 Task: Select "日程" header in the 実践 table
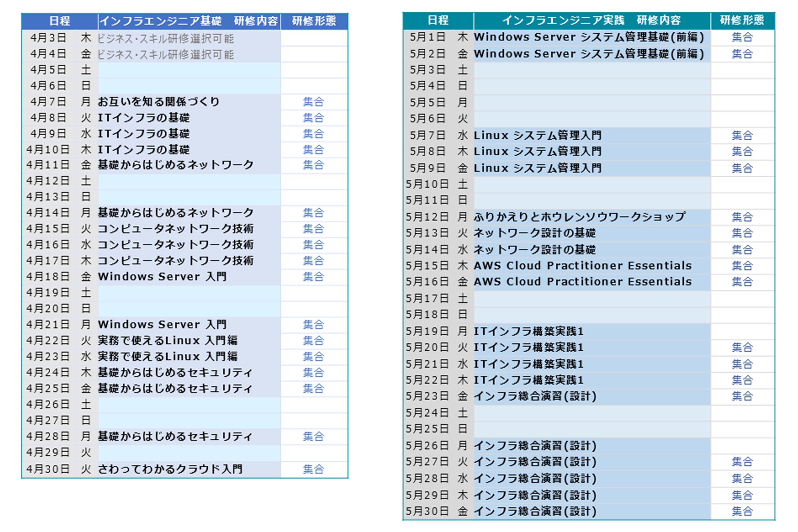[438, 20]
